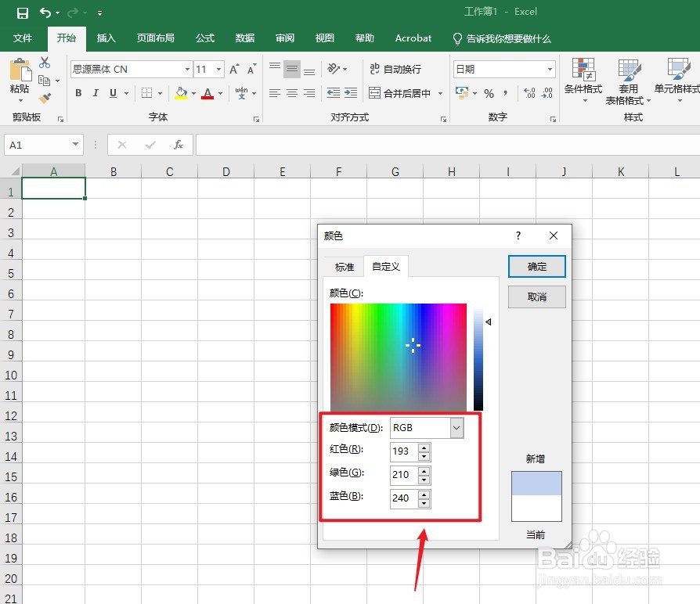Click the Decrease Indent icon
This screenshot has width=700, height=604.
(x=334, y=93)
